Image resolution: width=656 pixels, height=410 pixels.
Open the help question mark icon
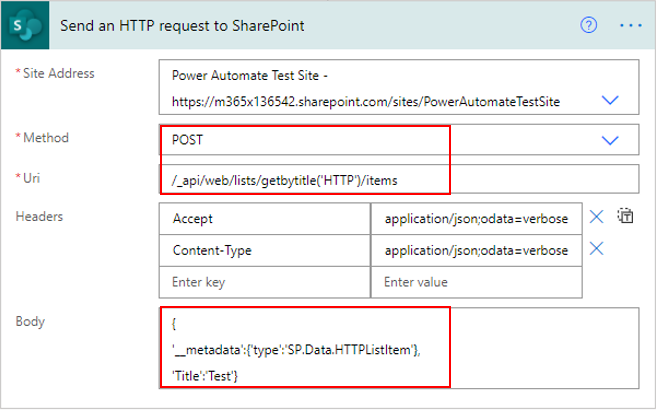(x=588, y=26)
